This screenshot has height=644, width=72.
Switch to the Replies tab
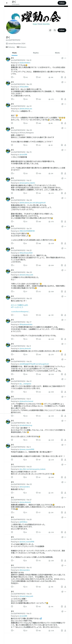click(x=36, y=53)
